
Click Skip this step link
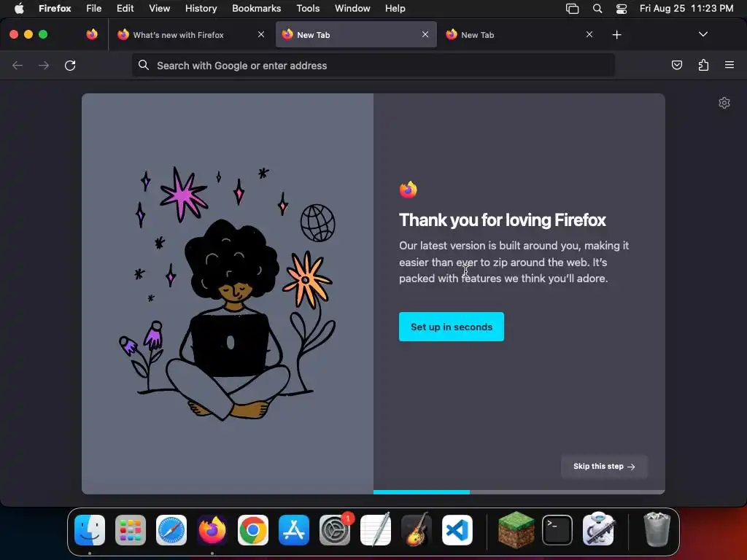click(x=604, y=467)
